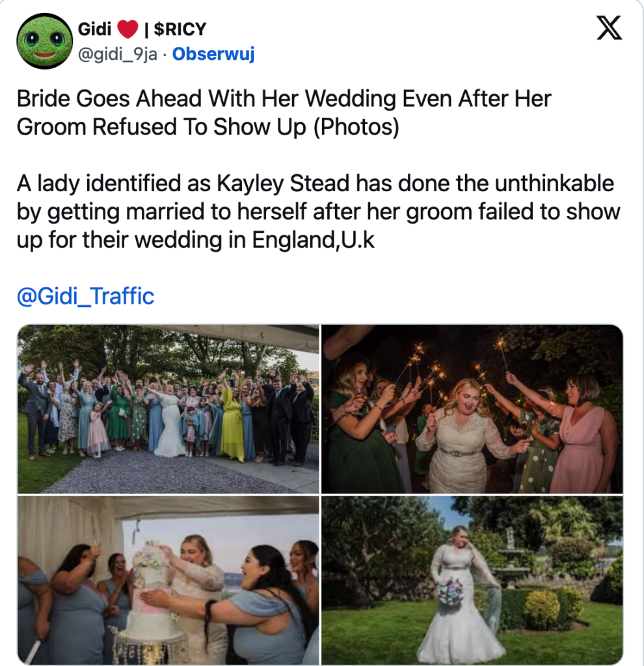The image size is (644, 666).
Task: Click the Gidi | $RICY display name
Action: pyautogui.click(x=142, y=29)
